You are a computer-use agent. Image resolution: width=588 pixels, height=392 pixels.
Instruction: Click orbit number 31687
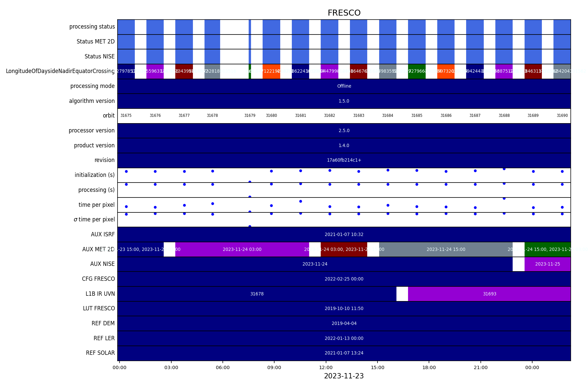(475, 116)
